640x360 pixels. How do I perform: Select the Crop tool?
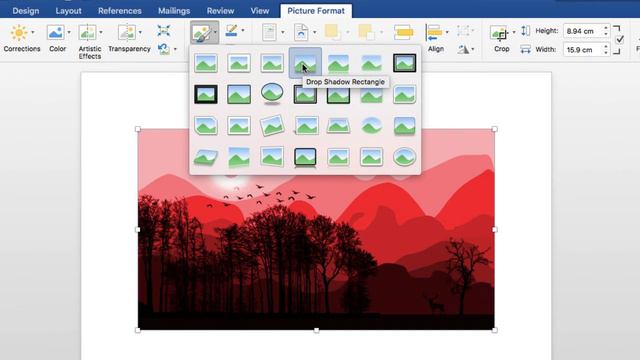click(499, 33)
